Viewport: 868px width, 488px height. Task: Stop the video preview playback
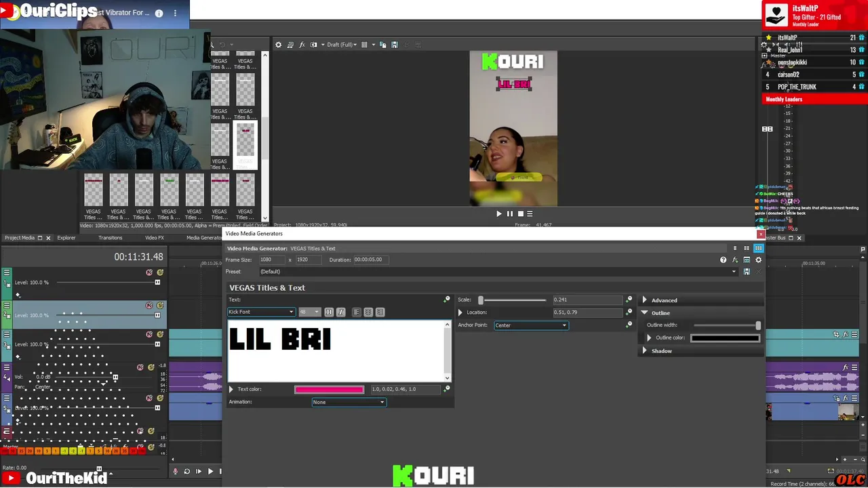pyautogui.click(x=520, y=213)
